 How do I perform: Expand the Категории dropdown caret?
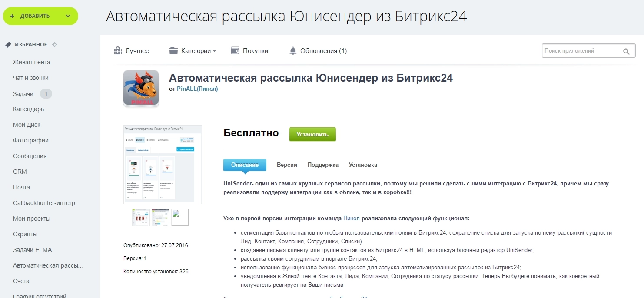click(215, 51)
